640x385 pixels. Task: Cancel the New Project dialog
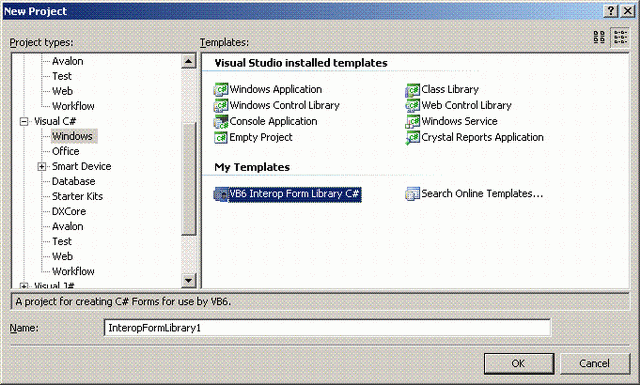click(x=595, y=363)
